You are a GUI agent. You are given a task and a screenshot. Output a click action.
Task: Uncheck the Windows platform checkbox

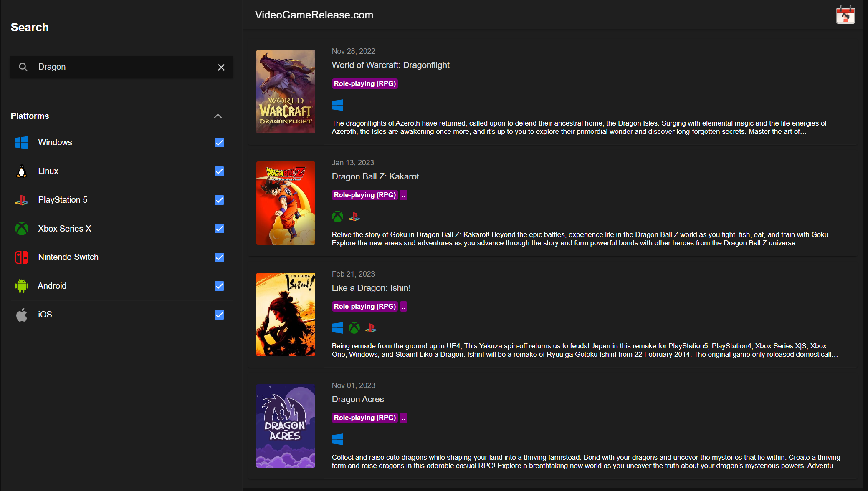point(219,143)
